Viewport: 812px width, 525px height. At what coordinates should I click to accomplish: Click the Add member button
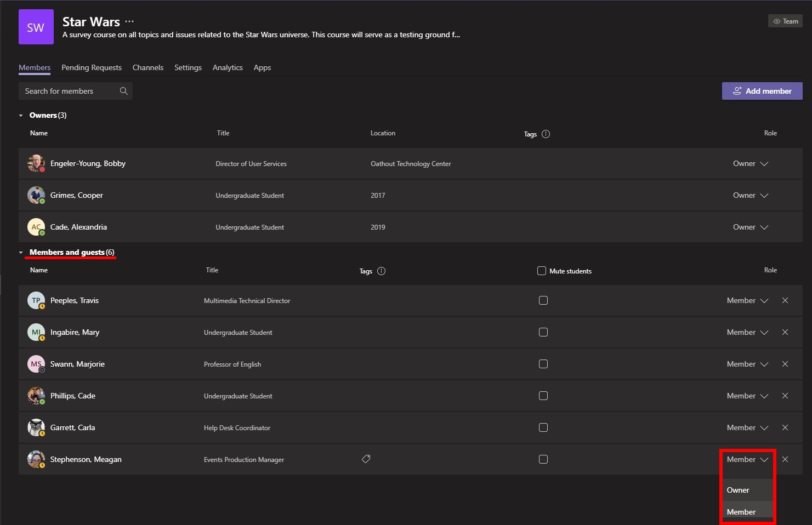pyautogui.click(x=762, y=91)
